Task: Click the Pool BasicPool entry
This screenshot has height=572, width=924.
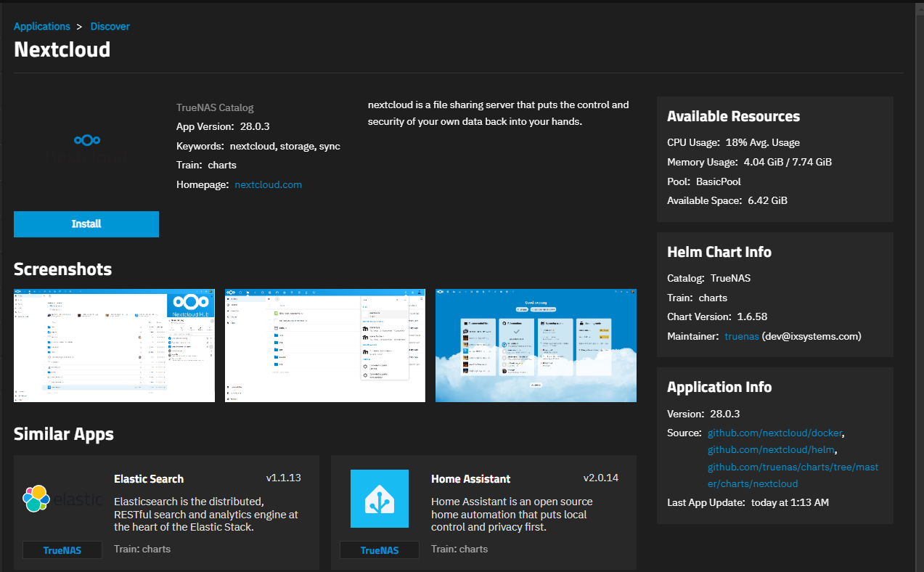Action: (x=704, y=181)
